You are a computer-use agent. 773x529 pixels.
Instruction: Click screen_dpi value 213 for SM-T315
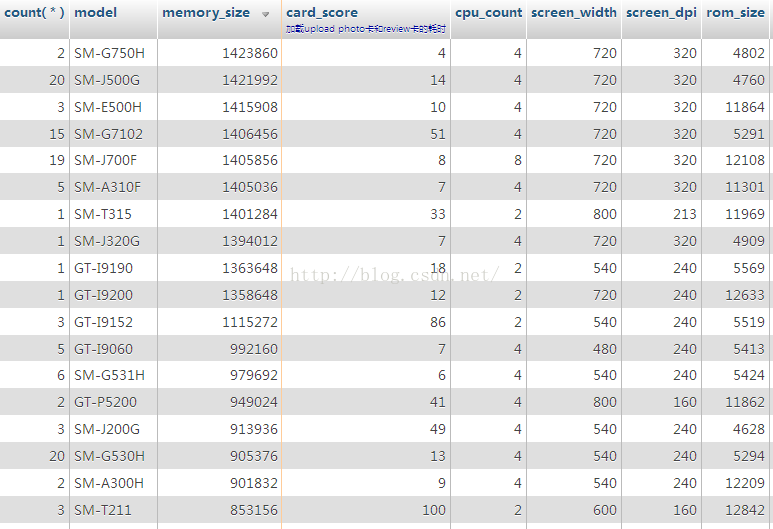tap(685, 214)
